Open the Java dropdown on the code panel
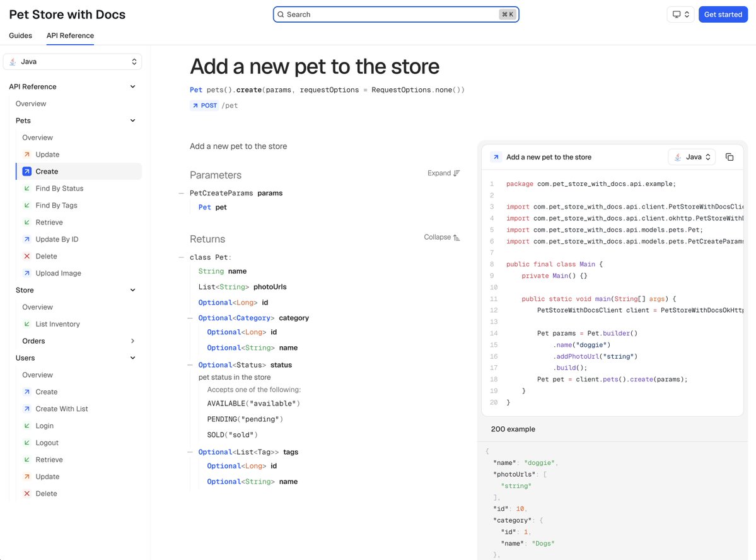Screen dimensions: 756x560 coord(691,156)
